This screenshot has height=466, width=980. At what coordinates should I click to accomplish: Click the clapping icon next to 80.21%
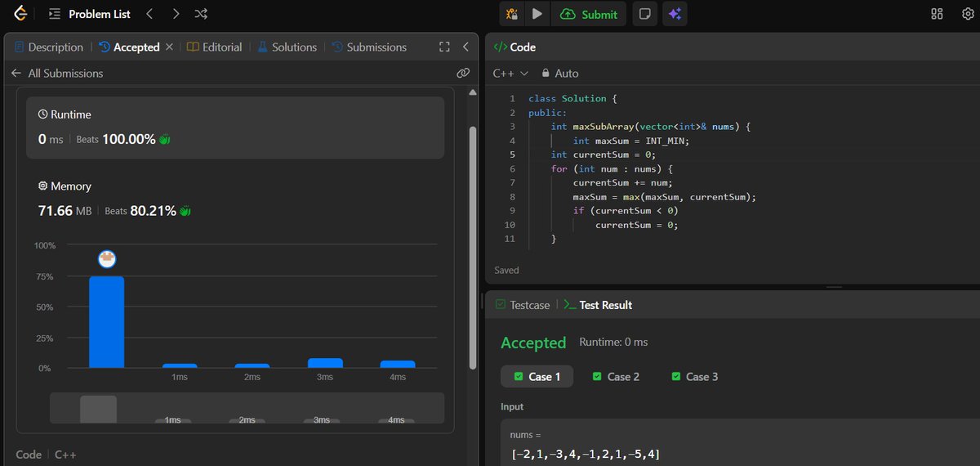point(185,211)
